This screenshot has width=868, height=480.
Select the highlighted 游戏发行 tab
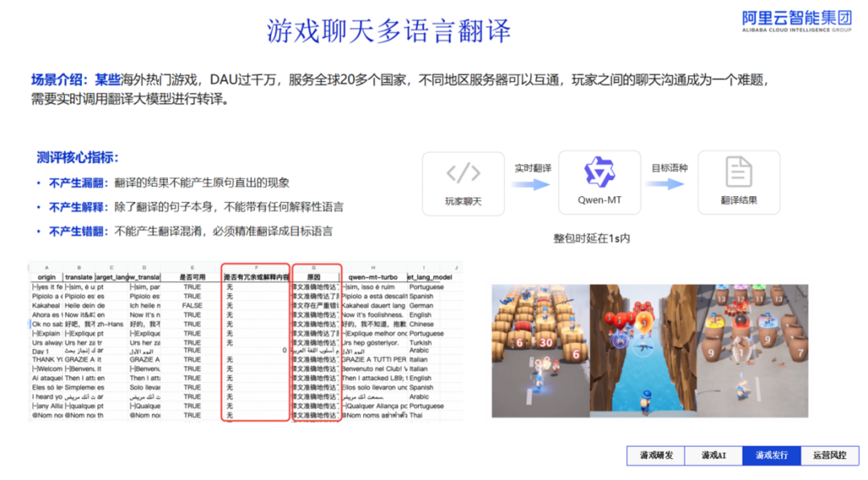point(772,456)
